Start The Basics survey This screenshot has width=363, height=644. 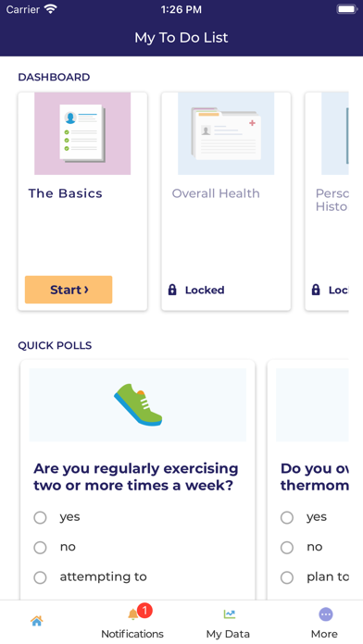coord(69,290)
